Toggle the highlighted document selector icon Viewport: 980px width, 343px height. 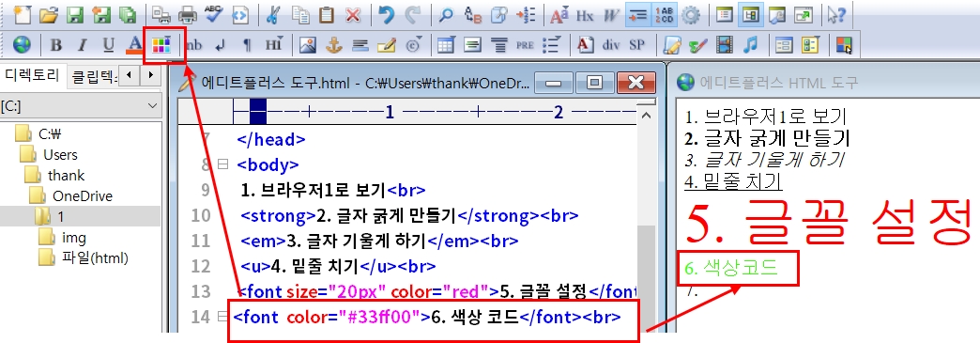pyautogui.click(x=751, y=15)
